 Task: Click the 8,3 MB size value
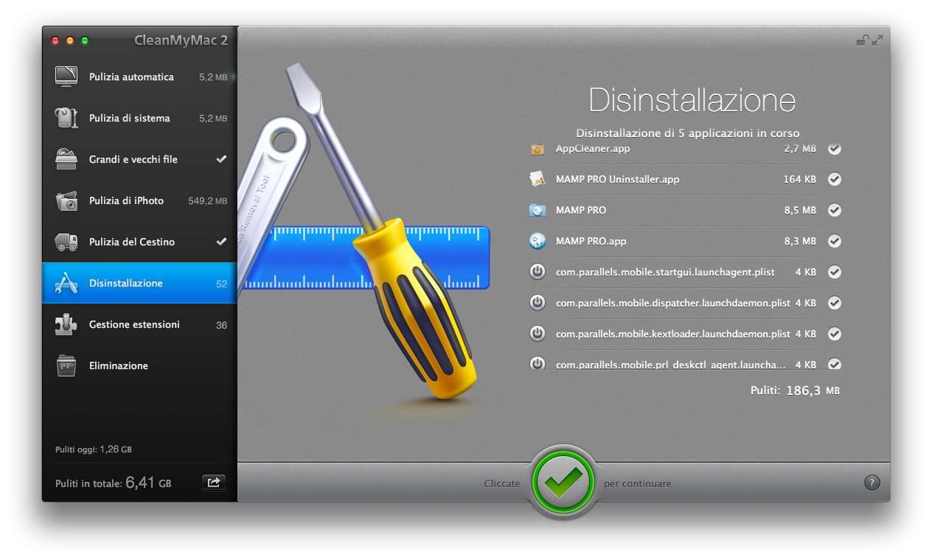pos(800,241)
